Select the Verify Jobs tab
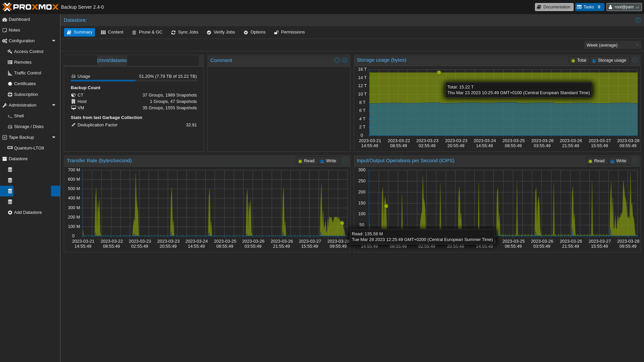 (221, 32)
